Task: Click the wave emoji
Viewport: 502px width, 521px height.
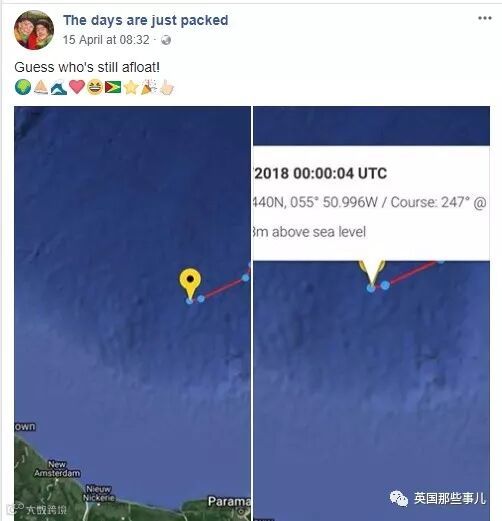Action: (x=59, y=88)
